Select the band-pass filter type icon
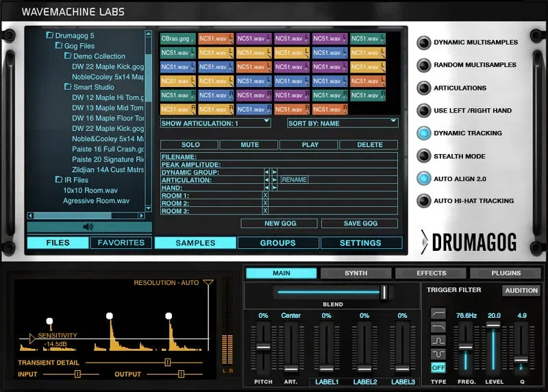Screen dimensions: 548x392 [438, 340]
